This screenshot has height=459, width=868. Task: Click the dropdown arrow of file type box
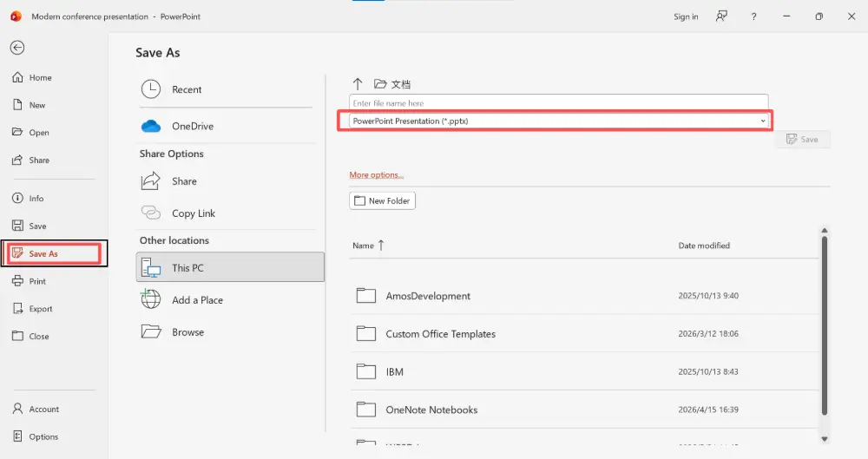(763, 121)
